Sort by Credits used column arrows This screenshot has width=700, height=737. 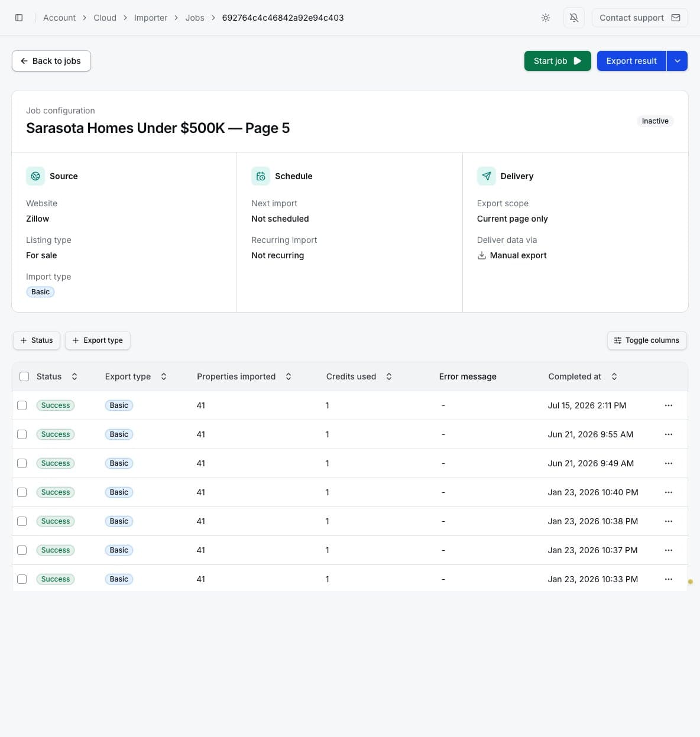[389, 376]
